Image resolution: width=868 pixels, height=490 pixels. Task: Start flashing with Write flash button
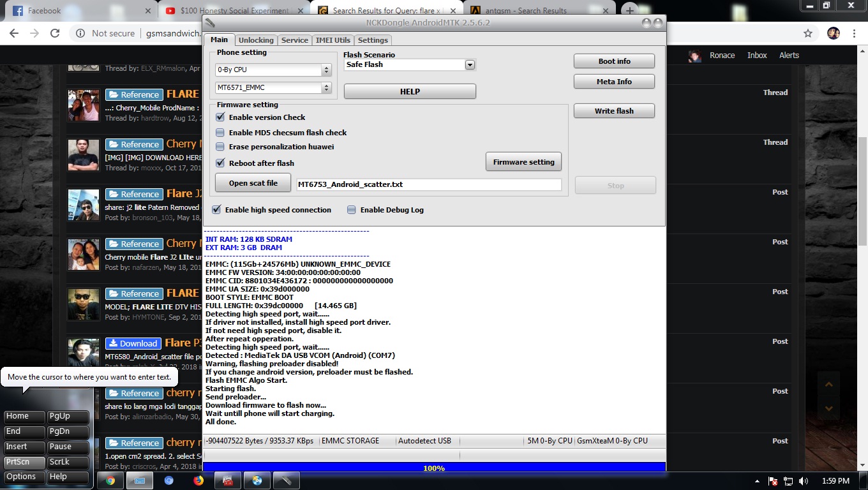(614, 111)
